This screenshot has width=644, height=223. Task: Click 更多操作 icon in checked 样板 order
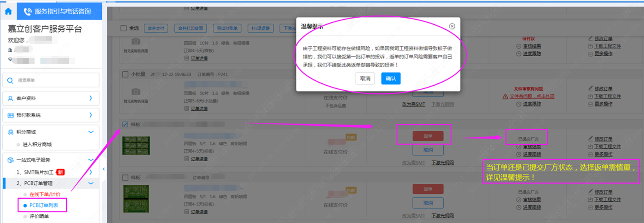pyautogui.click(x=590, y=154)
